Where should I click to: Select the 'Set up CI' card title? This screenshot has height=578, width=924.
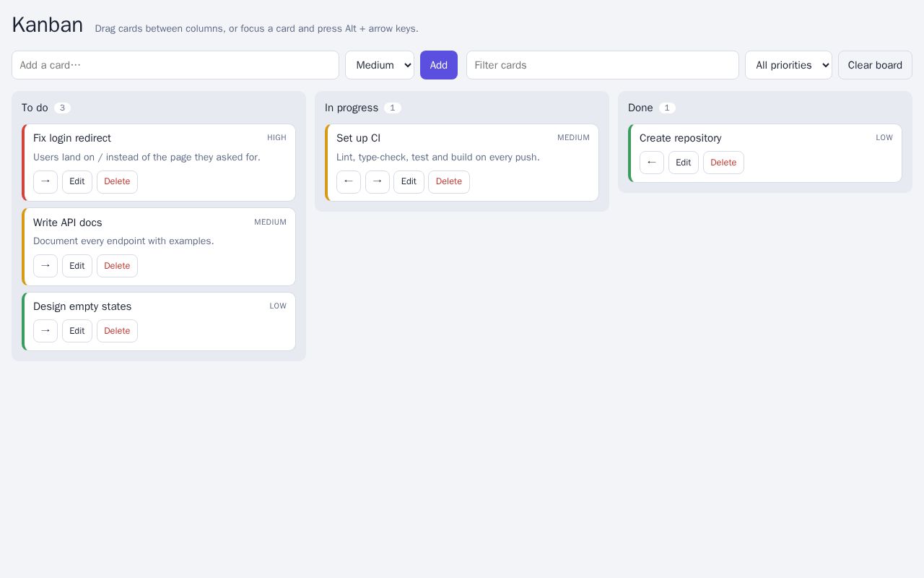pos(358,138)
